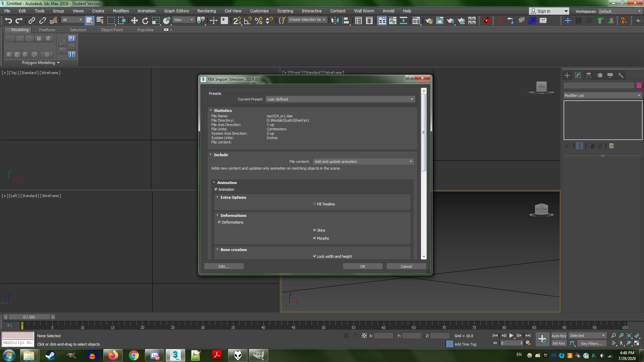The width and height of the screenshot is (644, 362).
Task: Click the time slider 0 / 100 handle
Action: pyautogui.click(x=29, y=317)
